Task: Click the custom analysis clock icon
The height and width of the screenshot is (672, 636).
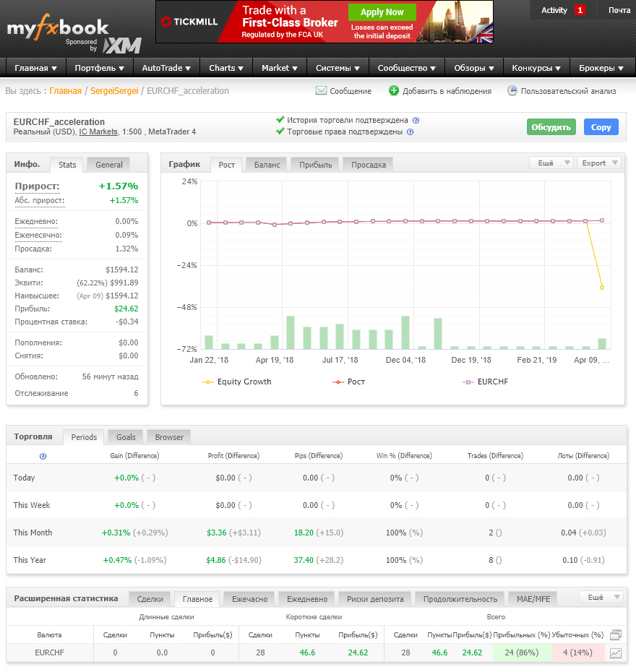Action: (512, 90)
